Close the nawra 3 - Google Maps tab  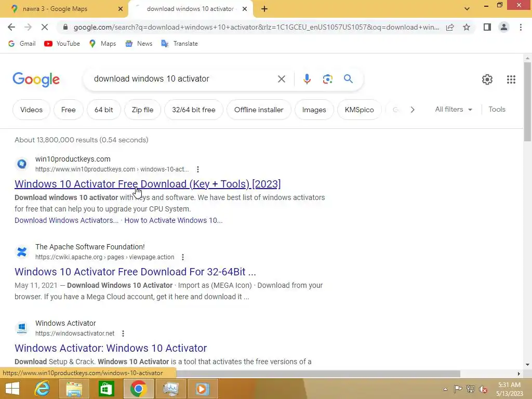click(121, 9)
